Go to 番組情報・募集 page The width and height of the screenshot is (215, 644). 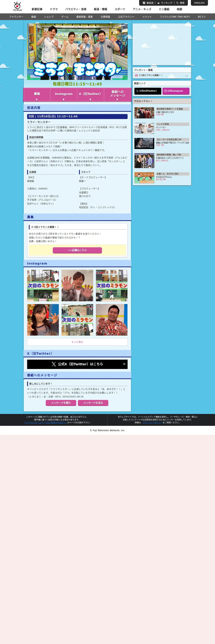coord(85,17)
